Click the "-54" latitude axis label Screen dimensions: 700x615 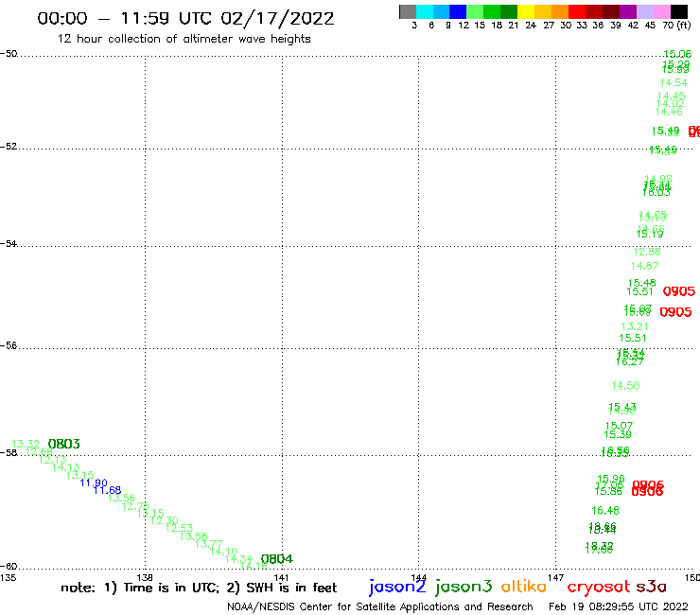pos(9,243)
